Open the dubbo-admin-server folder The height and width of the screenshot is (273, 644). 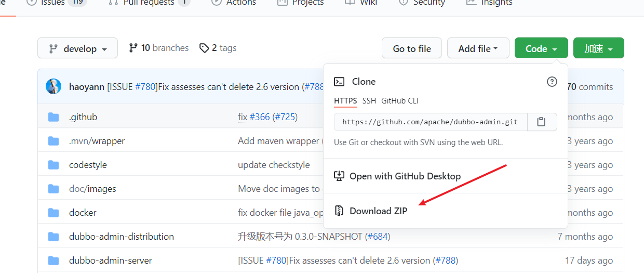[x=111, y=261]
